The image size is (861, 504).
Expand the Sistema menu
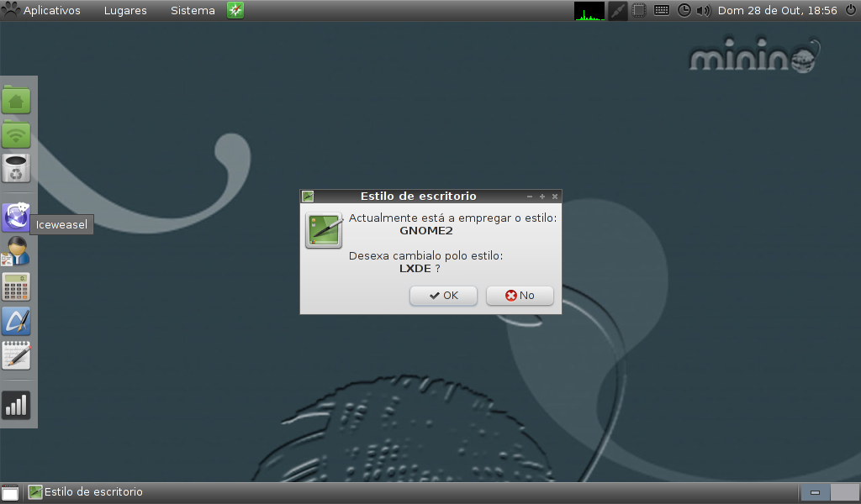tap(193, 11)
